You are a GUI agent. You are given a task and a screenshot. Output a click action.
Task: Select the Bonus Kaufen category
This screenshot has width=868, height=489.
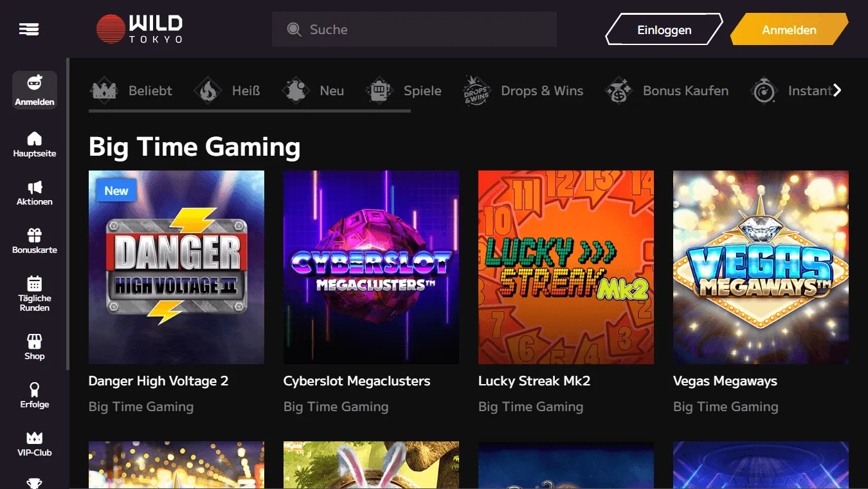[667, 91]
